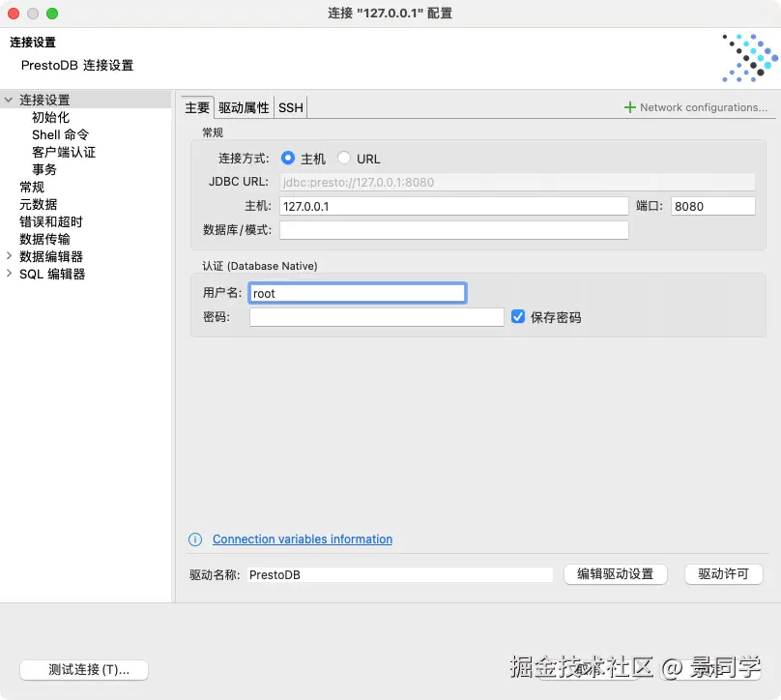Select the URL connection radio button
Viewport: 781px width, 700px height.
(x=344, y=158)
